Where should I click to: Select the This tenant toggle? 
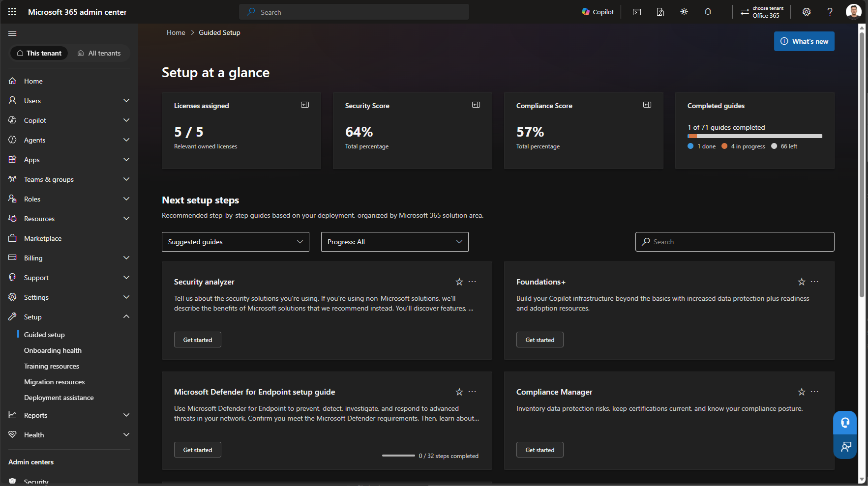[x=39, y=53]
